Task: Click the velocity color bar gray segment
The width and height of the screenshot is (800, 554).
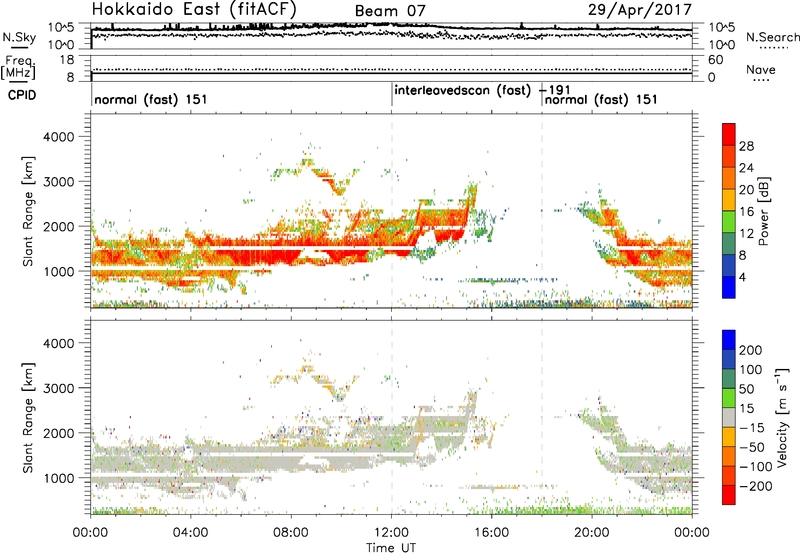Action: 729,417
